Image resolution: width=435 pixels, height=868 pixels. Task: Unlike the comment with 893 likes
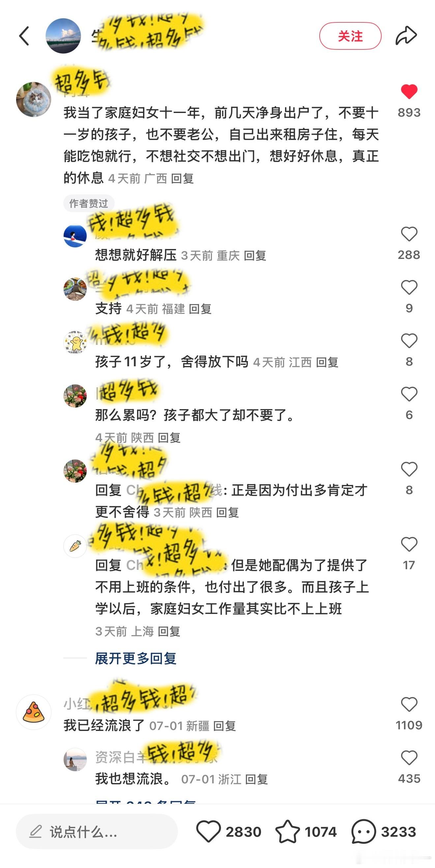(x=409, y=92)
